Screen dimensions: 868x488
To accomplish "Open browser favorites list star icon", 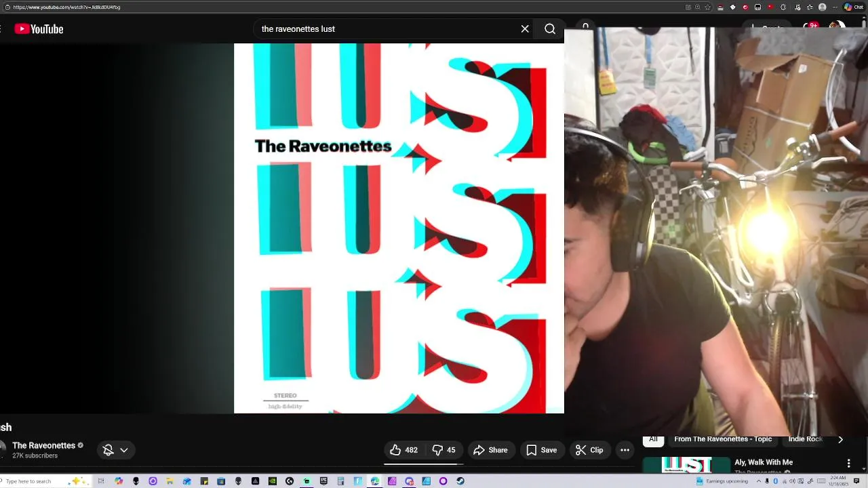I will (810, 7).
